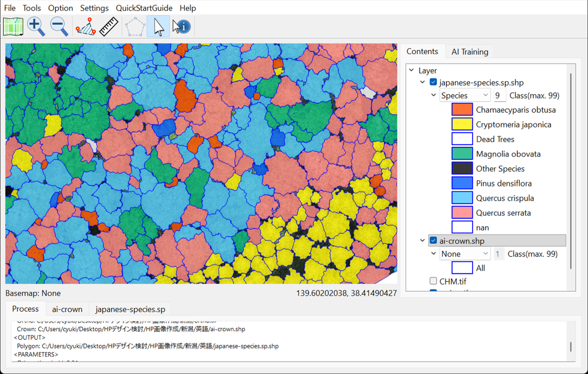
Task: Click the Cryptomeria japonica yellow color swatch
Action: pos(462,124)
